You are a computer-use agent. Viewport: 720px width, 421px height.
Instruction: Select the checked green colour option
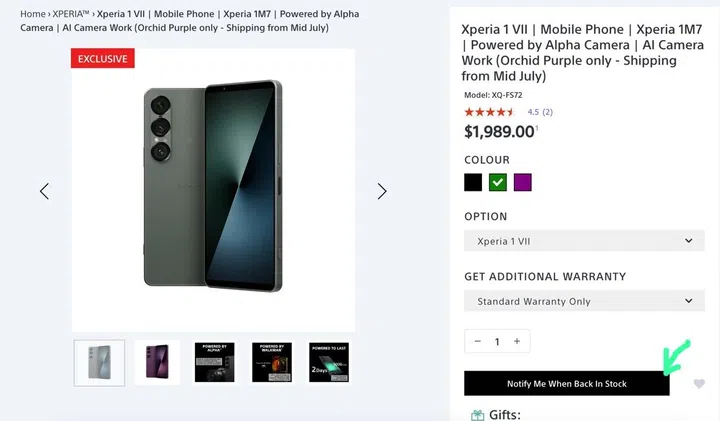click(x=498, y=182)
